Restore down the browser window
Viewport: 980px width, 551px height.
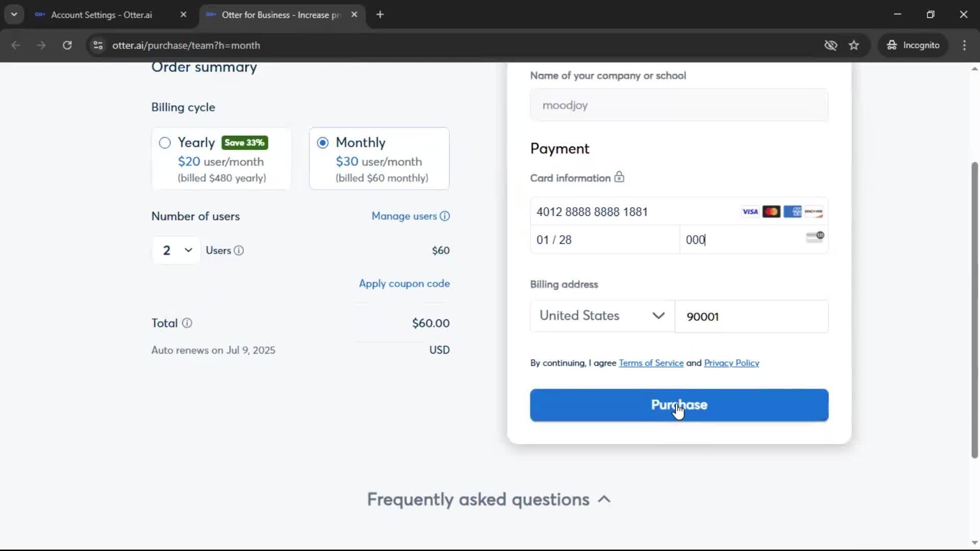pyautogui.click(x=930, y=14)
